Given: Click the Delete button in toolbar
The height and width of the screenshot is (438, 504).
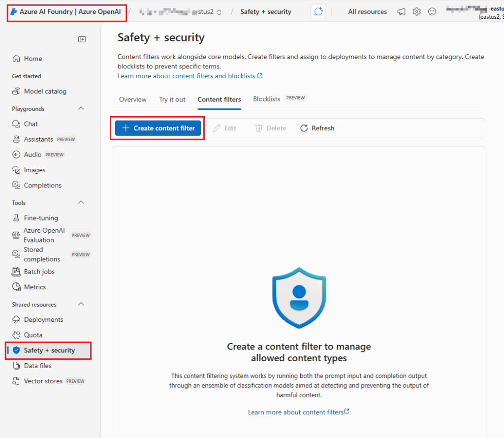Looking at the screenshot, I should click(270, 128).
